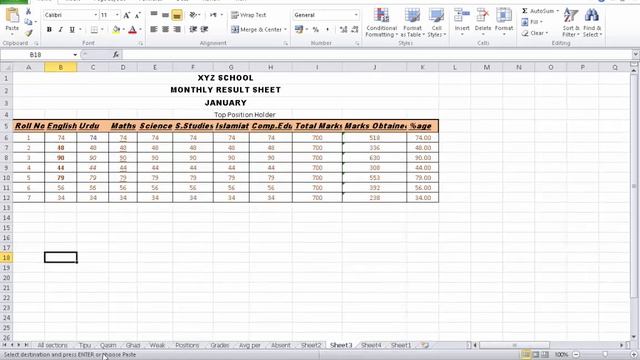
Task: Click the Cut scissors icon
Action: click(28, 11)
